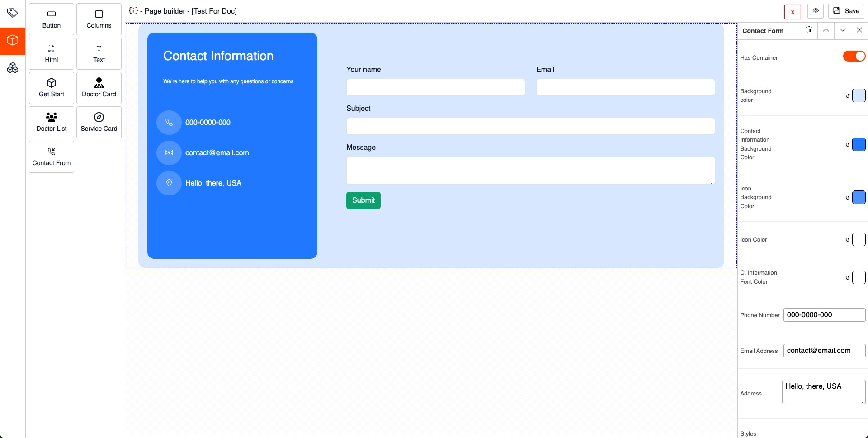
Task: Open the cube components sidebar tab
Action: pos(13,41)
